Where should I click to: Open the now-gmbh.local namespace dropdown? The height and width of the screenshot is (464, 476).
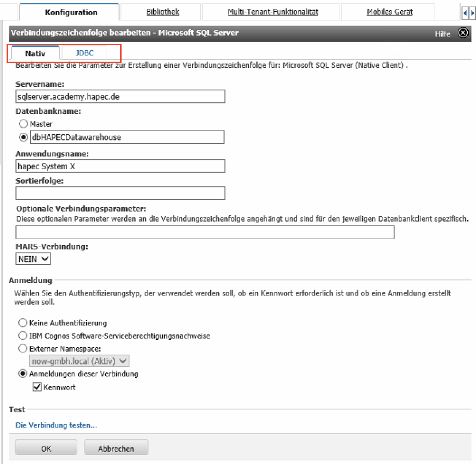point(79,361)
